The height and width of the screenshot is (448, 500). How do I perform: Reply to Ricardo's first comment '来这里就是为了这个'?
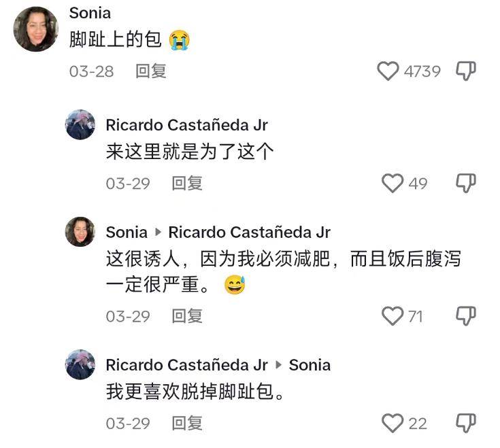point(186,183)
